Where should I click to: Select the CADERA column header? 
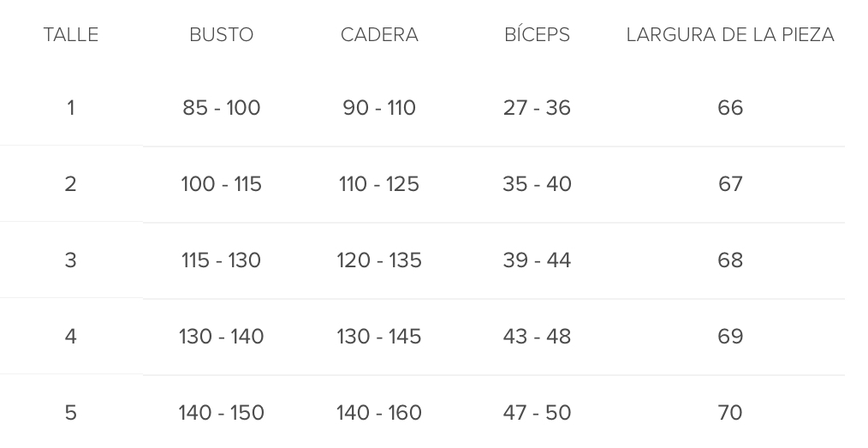(379, 35)
